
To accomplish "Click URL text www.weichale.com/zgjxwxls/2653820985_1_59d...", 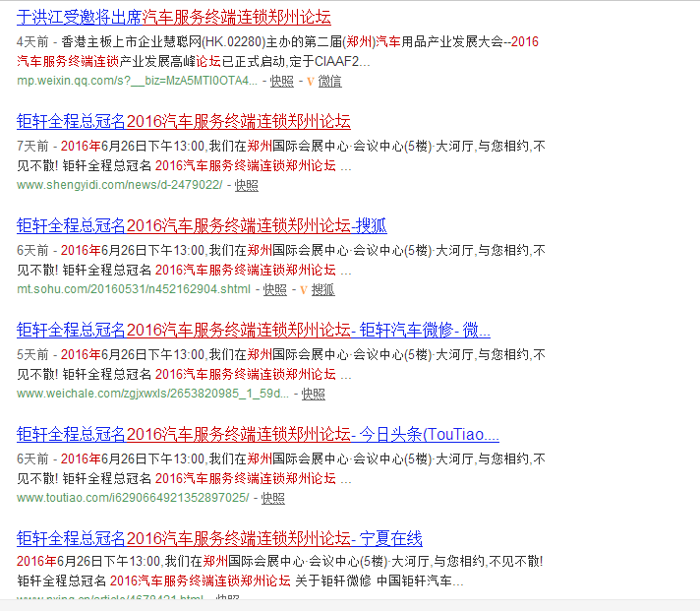I will (x=152, y=394).
